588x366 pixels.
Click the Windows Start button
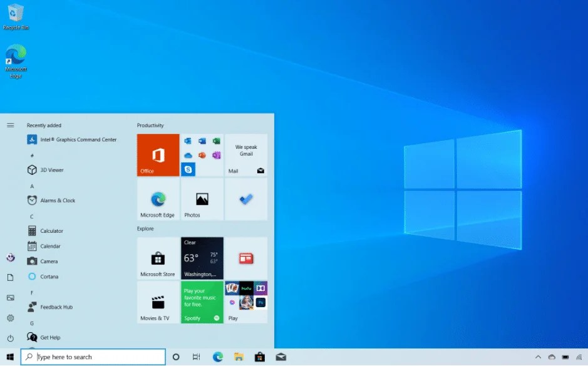(10, 357)
